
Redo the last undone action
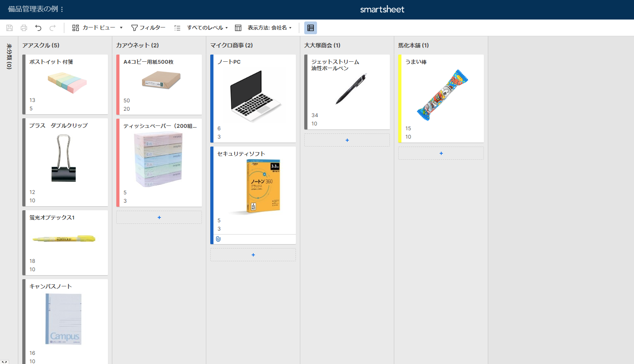[53, 28]
